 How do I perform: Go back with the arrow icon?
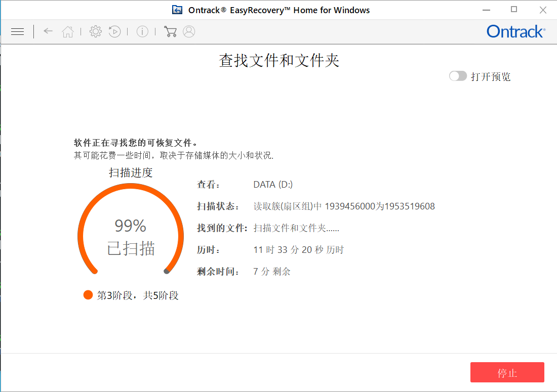(x=48, y=31)
